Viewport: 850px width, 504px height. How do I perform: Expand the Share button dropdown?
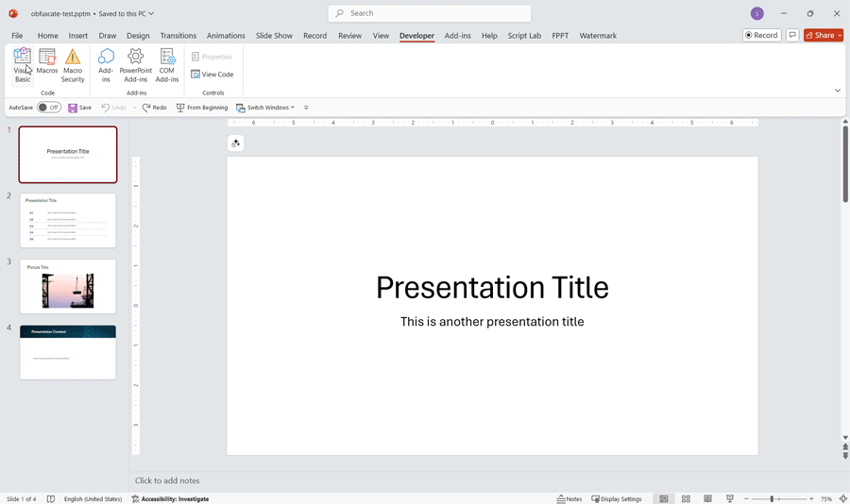pyautogui.click(x=838, y=35)
